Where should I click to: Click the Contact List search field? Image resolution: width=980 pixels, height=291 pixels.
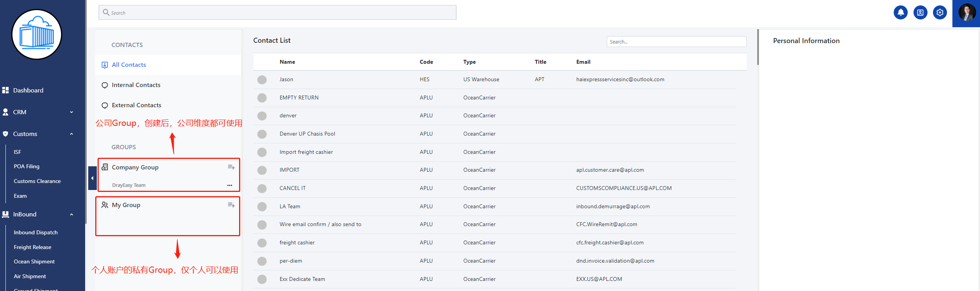click(x=676, y=42)
